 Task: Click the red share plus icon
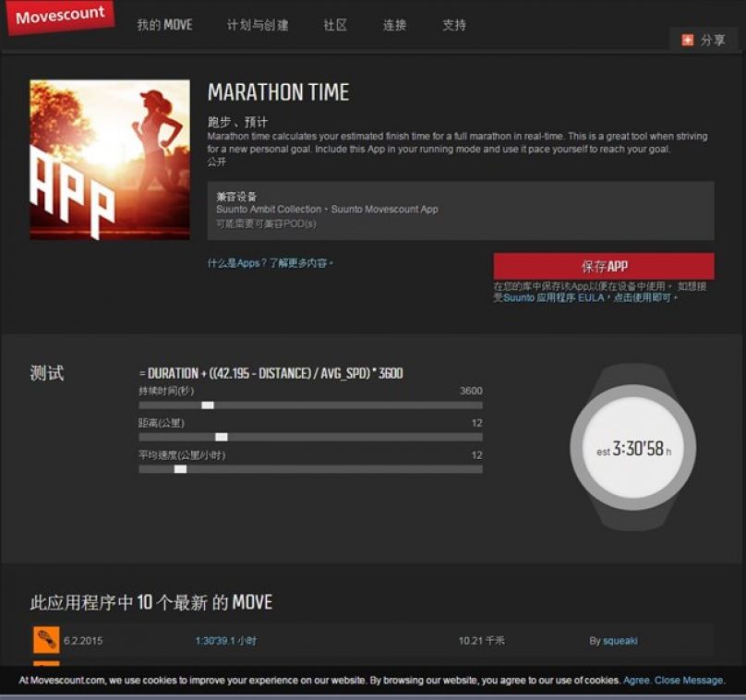point(687,40)
